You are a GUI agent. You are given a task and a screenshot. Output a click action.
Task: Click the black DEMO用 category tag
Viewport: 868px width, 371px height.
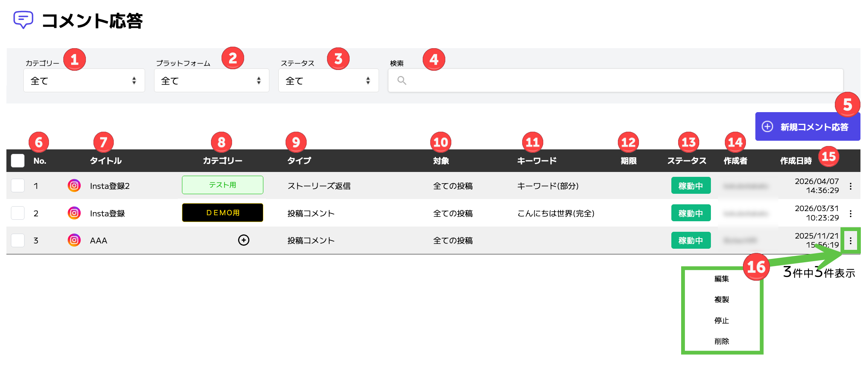pyautogui.click(x=223, y=213)
